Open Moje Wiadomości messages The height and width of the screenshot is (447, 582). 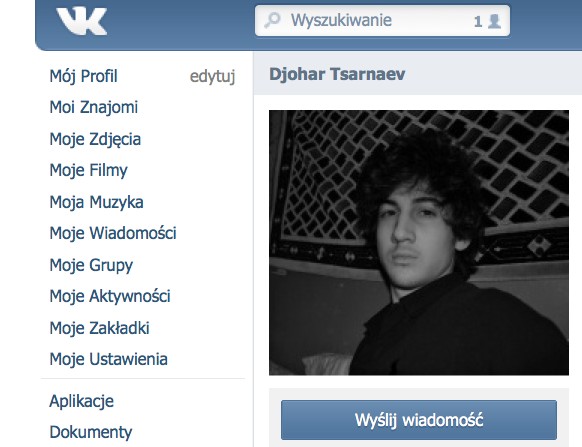point(113,233)
